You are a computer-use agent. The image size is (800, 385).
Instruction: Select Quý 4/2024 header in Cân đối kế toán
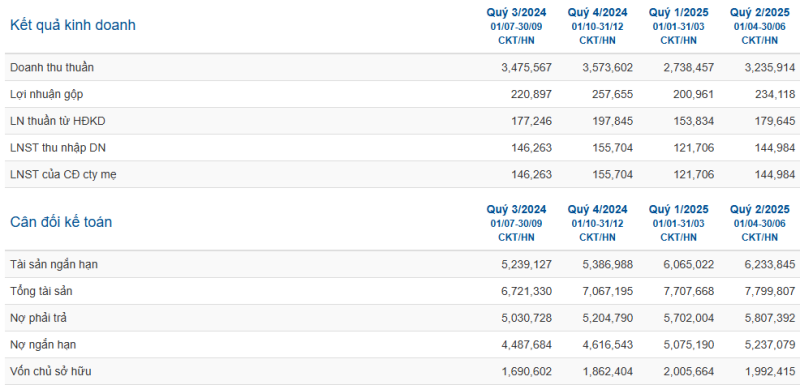597,210
